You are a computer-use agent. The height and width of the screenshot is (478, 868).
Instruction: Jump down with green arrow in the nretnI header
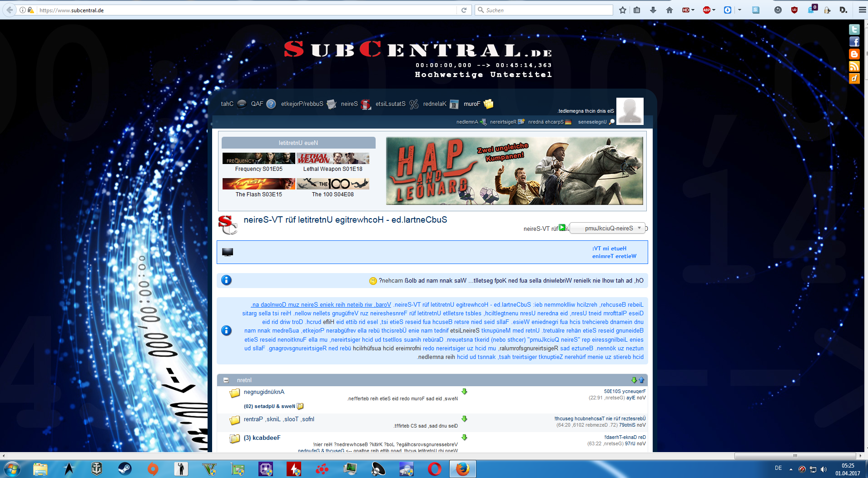click(634, 380)
